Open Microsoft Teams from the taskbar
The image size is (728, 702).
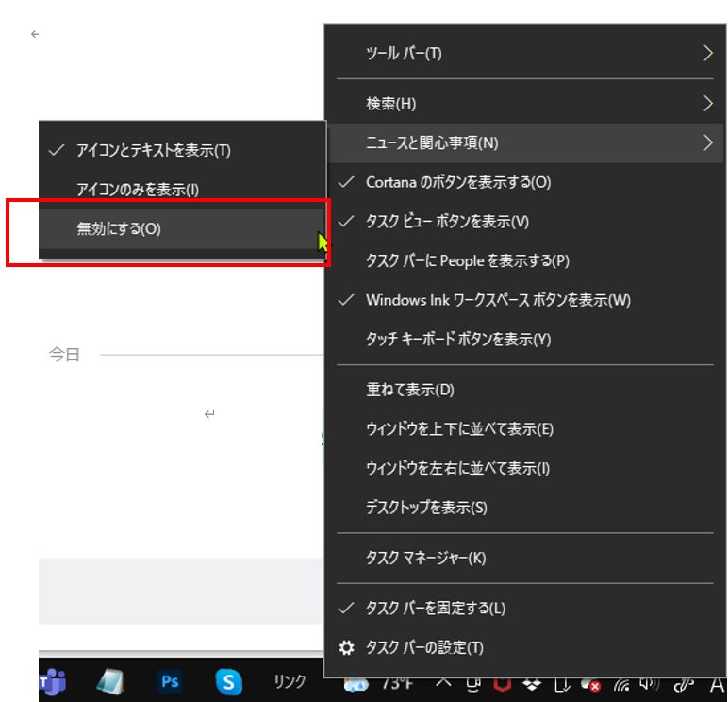coord(52,682)
